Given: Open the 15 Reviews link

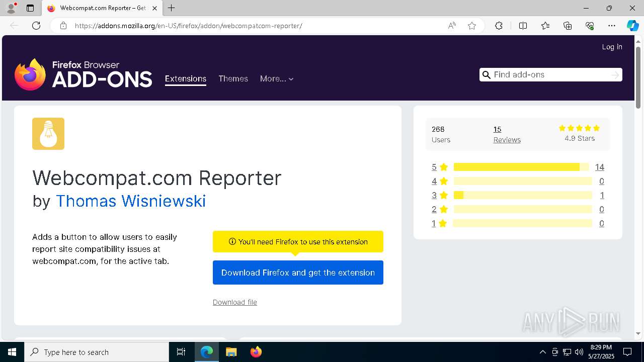Looking at the screenshot, I should 507,134.
